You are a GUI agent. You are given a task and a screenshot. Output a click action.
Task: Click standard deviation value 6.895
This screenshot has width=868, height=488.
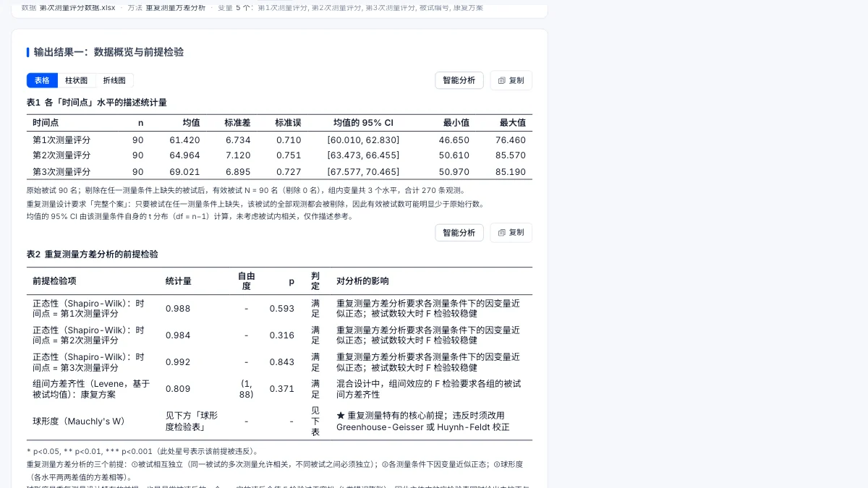(238, 172)
